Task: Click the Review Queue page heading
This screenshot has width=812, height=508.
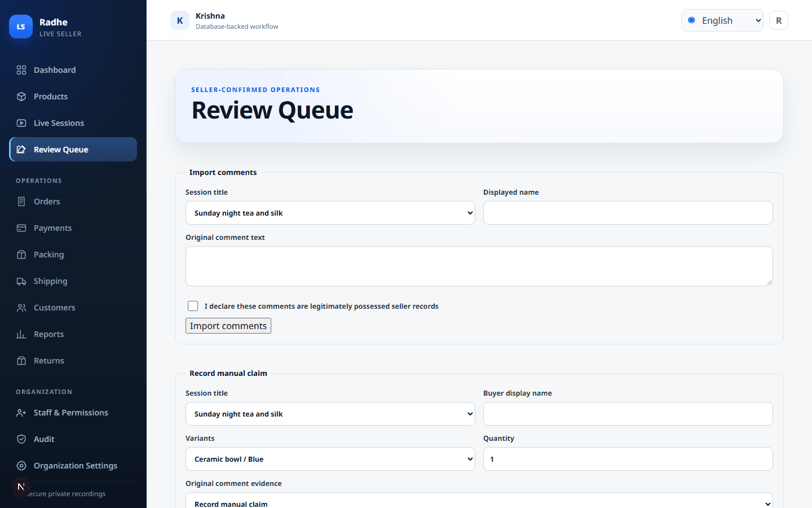Action: (x=272, y=110)
